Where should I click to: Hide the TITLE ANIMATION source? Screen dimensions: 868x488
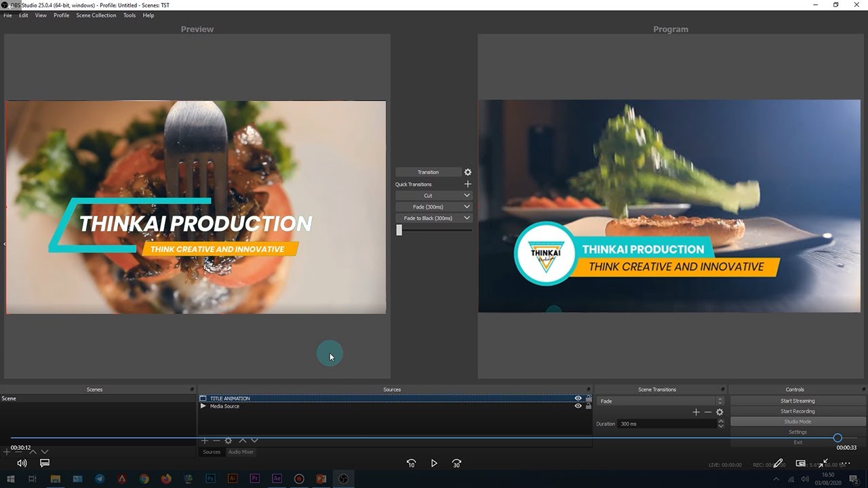(578, 399)
